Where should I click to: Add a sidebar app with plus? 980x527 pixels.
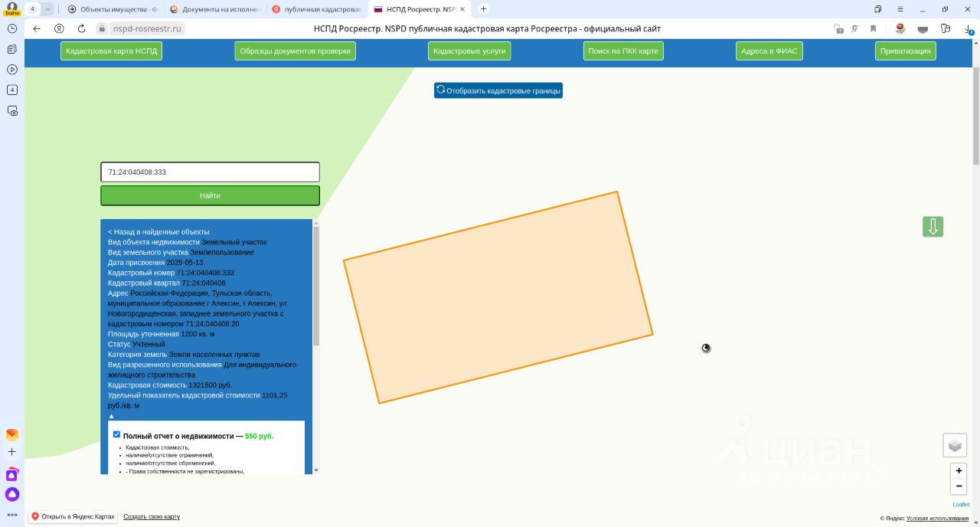pyautogui.click(x=11, y=452)
